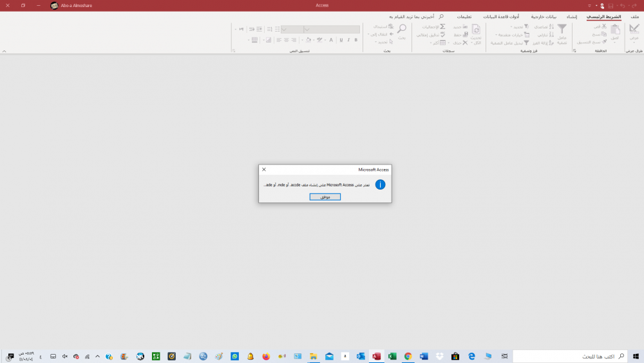Click the Abo-a Almoshare account name

(x=77, y=6)
